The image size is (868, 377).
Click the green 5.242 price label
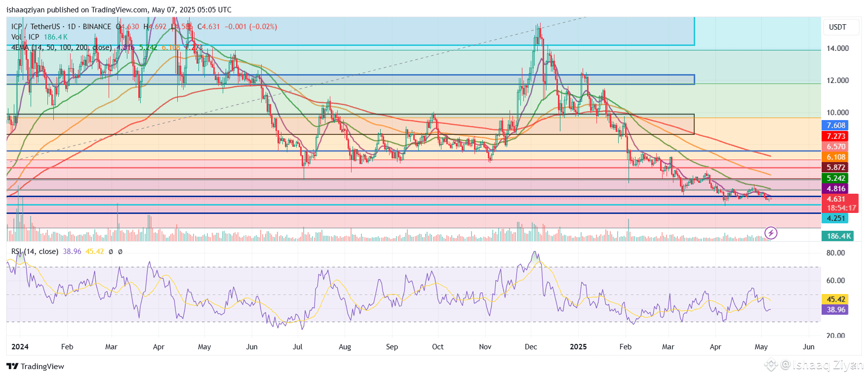835,178
